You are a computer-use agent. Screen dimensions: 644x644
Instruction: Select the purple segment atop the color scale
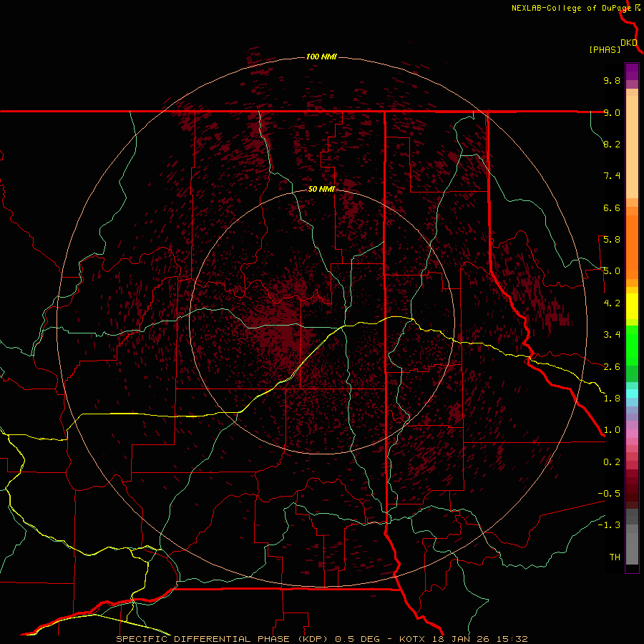632,72
